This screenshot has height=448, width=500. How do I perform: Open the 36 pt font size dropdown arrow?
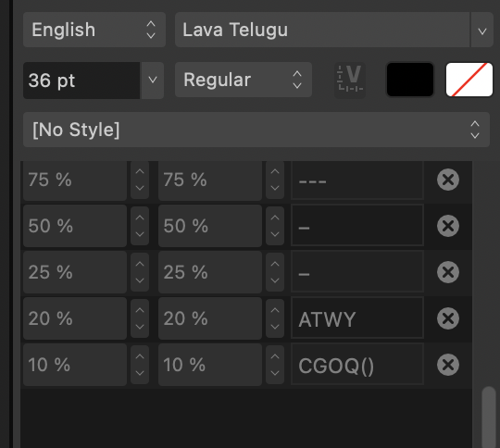pos(153,80)
